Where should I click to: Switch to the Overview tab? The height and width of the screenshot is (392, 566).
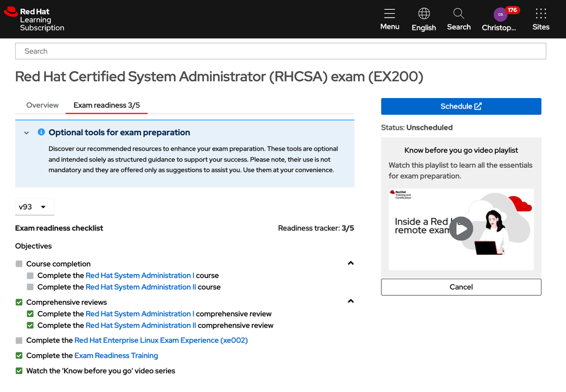(x=42, y=105)
